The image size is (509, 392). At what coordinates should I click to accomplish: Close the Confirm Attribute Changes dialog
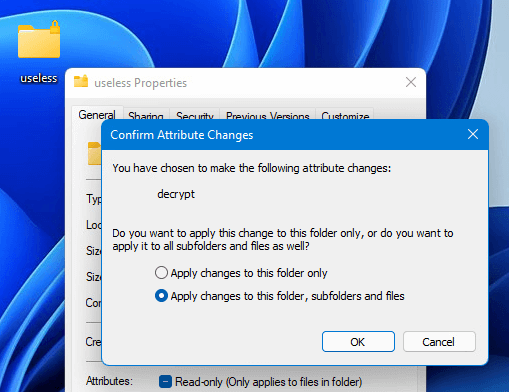pos(473,134)
